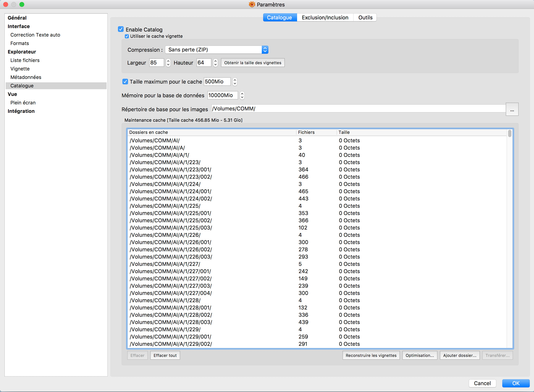The height and width of the screenshot is (392, 534).
Task: Click Ajouter dossier... button
Action: pyautogui.click(x=459, y=355)
